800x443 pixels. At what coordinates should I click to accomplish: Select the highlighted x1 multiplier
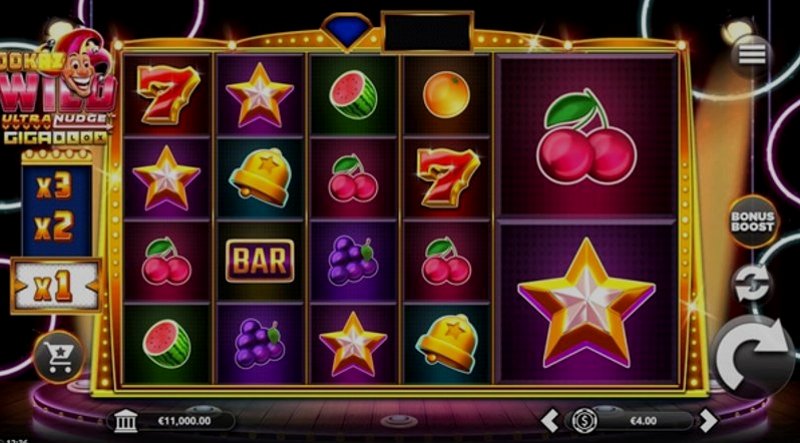(x=56, y=286)
